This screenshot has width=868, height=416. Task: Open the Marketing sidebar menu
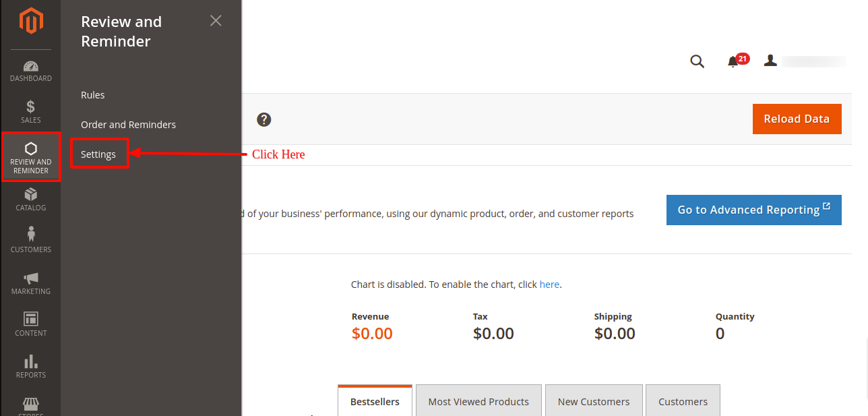pyautogui.click(x=31, y=283)
